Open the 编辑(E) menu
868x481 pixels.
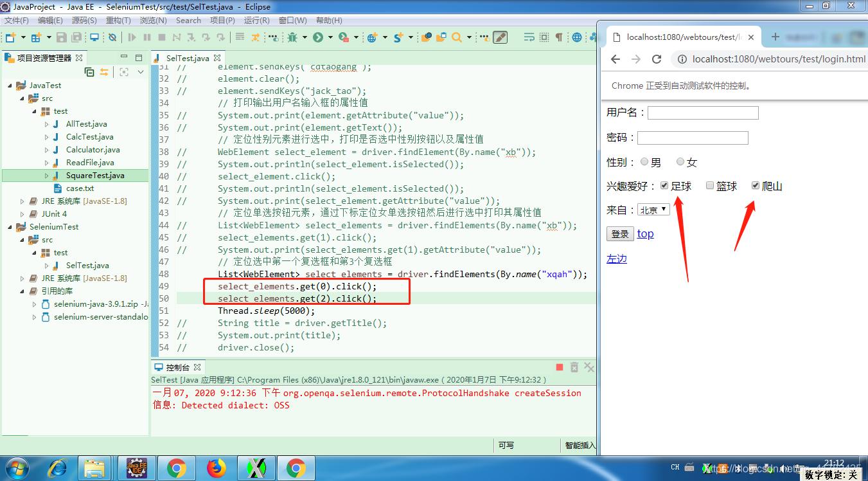point(50,21)
